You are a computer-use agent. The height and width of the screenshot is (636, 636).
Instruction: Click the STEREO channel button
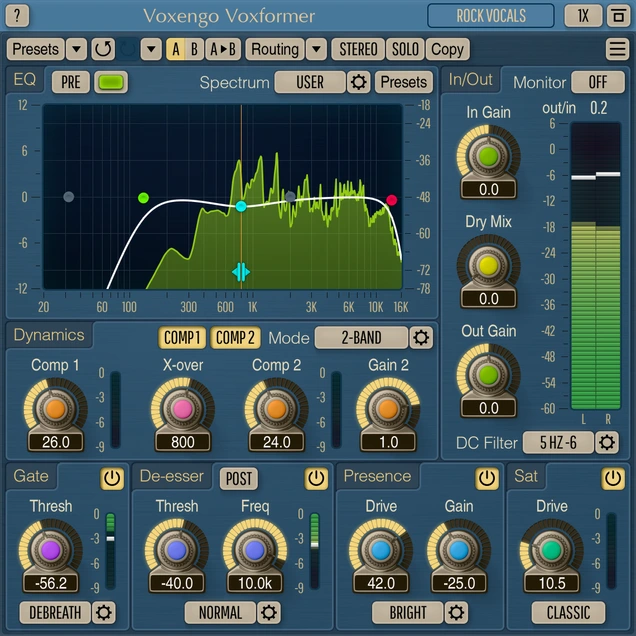[x=358, y=49]
